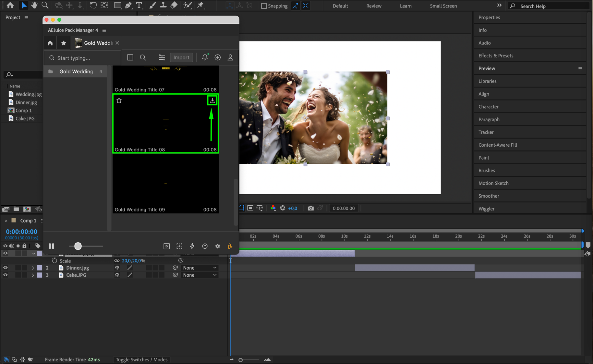This screenshot has width=593, height=364.
Task: Click Toggle Switches / Modes button
Action: pos(142,360)
